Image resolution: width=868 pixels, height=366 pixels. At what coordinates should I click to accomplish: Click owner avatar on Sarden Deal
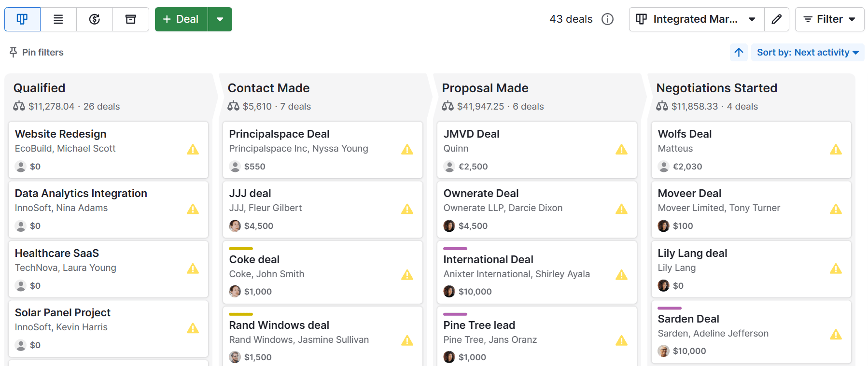[x=664, y=351]
